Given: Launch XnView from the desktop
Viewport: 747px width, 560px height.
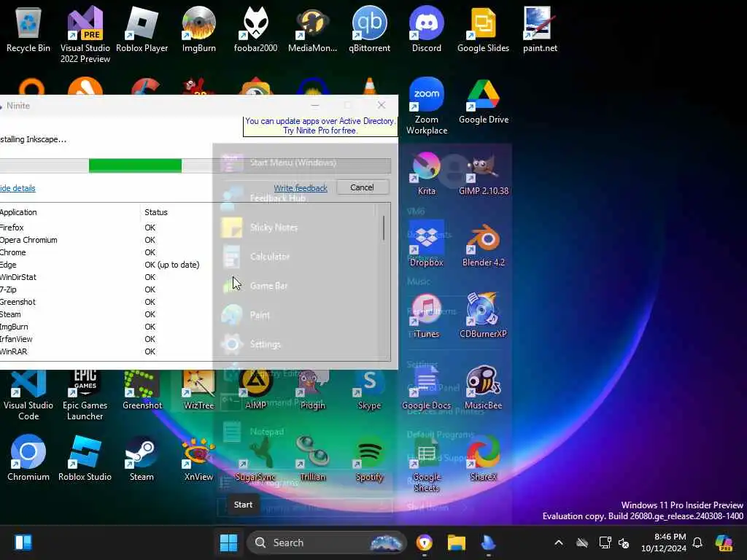Looking at the screenshot, I should pos(198,458).
